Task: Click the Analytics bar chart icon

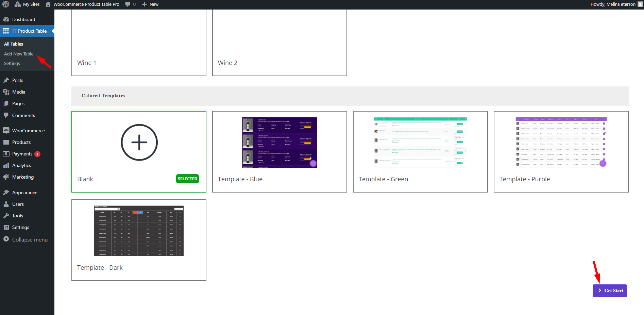Action: (x=6, y=165)
